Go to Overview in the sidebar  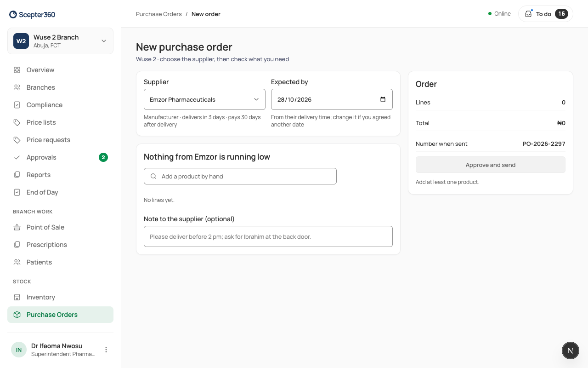click(60, 70)
